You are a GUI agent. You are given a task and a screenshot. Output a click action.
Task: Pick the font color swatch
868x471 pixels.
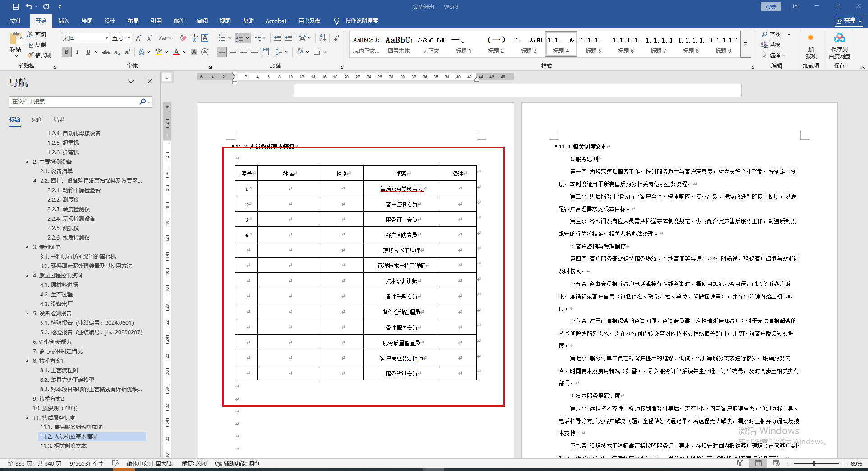(x=176, y=52)
